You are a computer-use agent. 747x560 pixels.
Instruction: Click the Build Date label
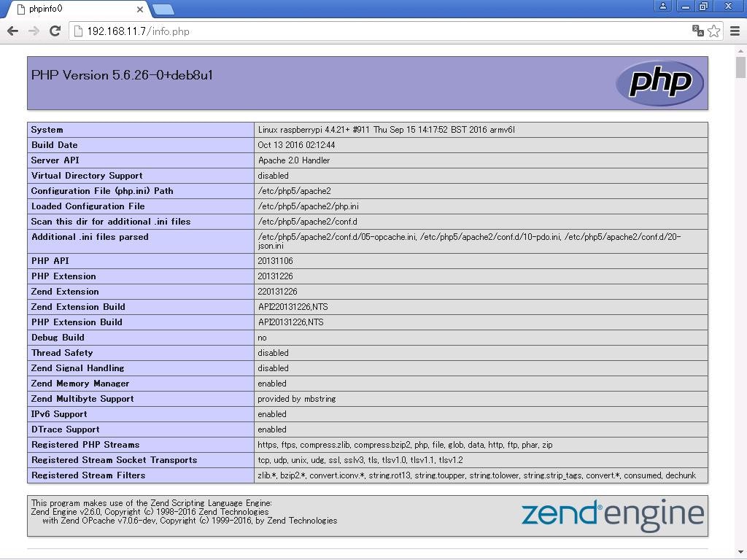point(54,145)
